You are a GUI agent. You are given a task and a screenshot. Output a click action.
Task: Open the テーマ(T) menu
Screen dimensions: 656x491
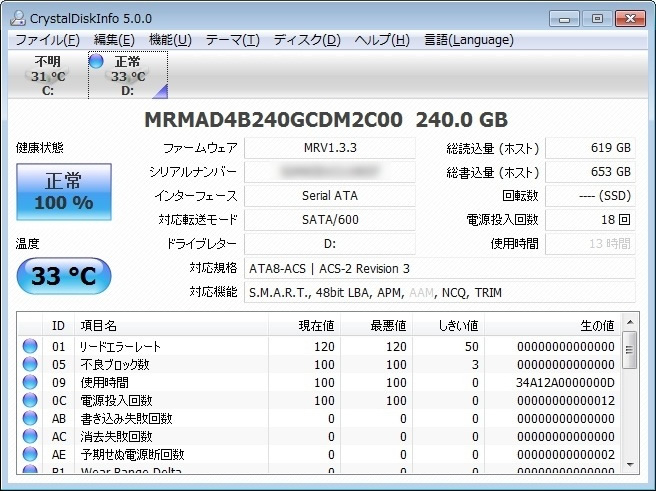[232, 40]
